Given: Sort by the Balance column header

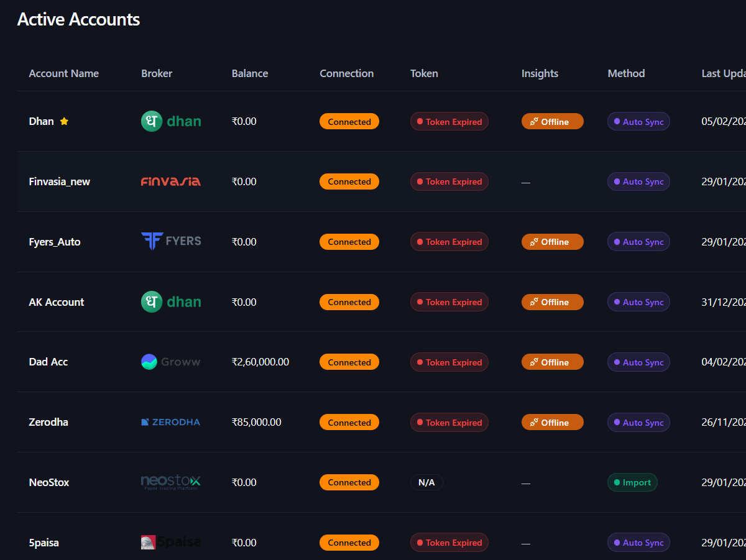Looking at the screenshot, I should coord(249,73).
